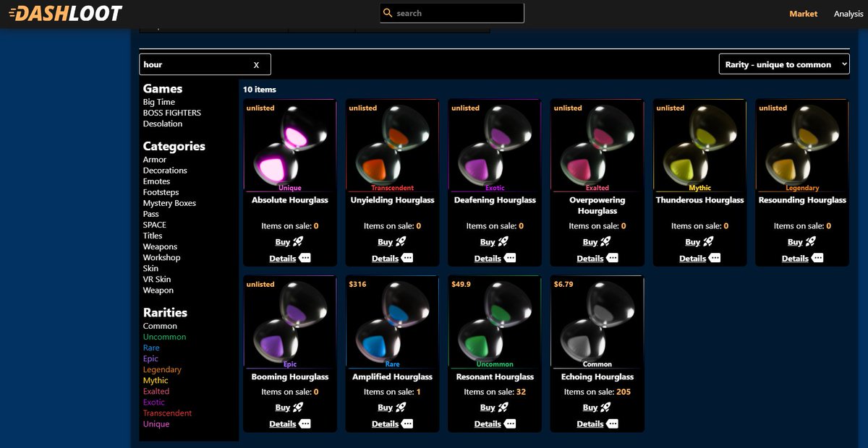Click the magnifier icon in search bar
The image size is (868, 448).
pyautogui.click(x=388, y=13)
